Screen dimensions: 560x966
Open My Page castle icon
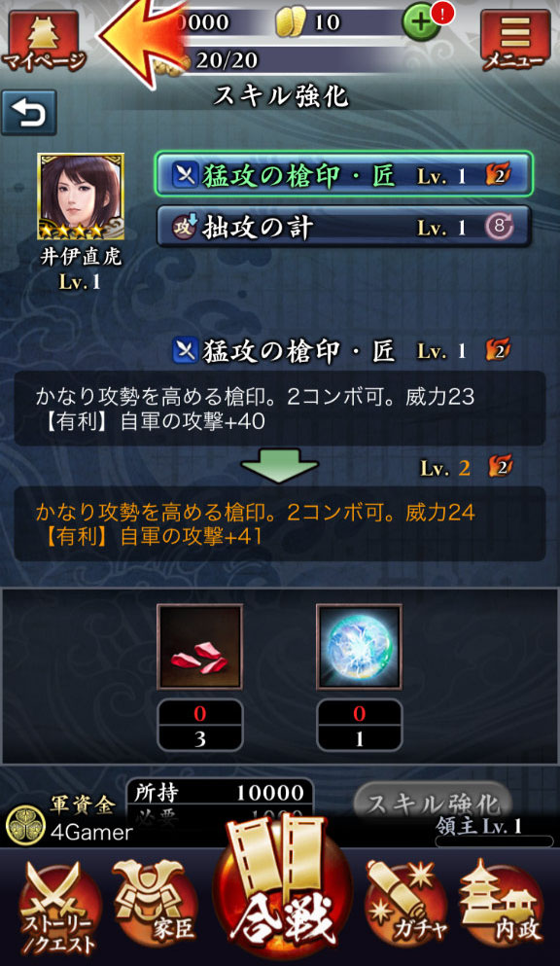pos(43,41)
